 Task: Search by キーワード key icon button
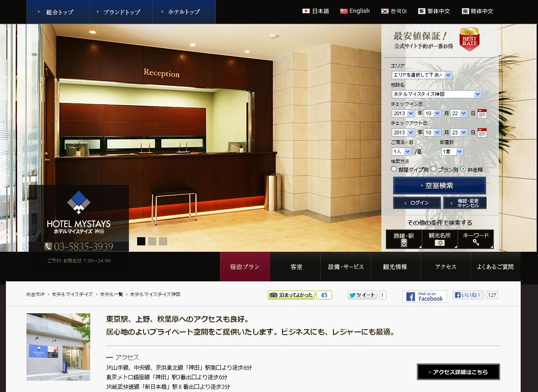point(476,239)
